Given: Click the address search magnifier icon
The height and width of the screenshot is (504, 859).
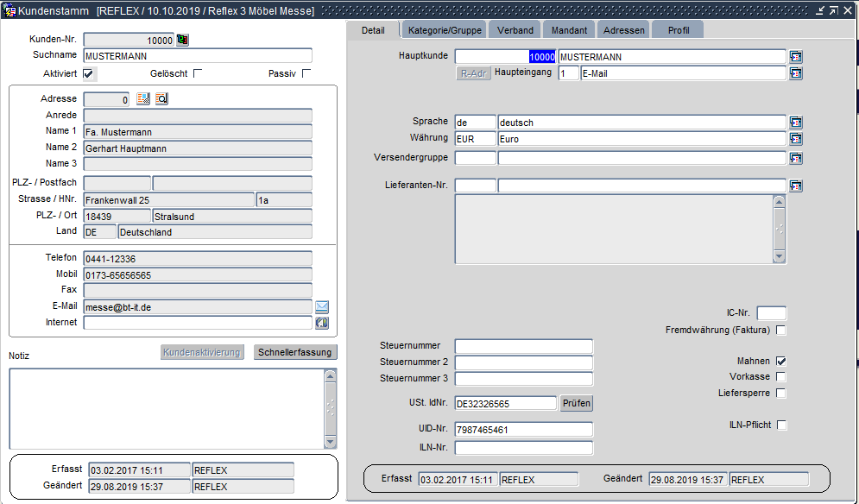Looking at the screenshot, I should pyautogui.click(x=161, y=99).
